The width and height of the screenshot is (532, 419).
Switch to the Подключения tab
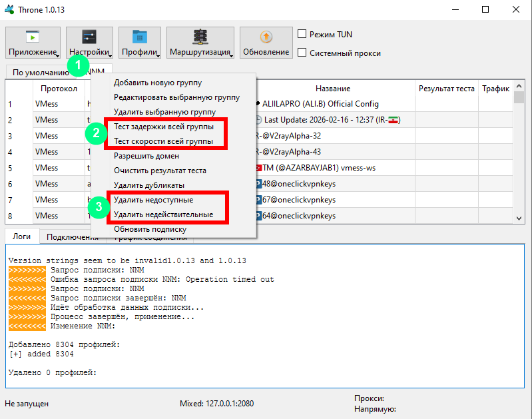pos(73,236)
